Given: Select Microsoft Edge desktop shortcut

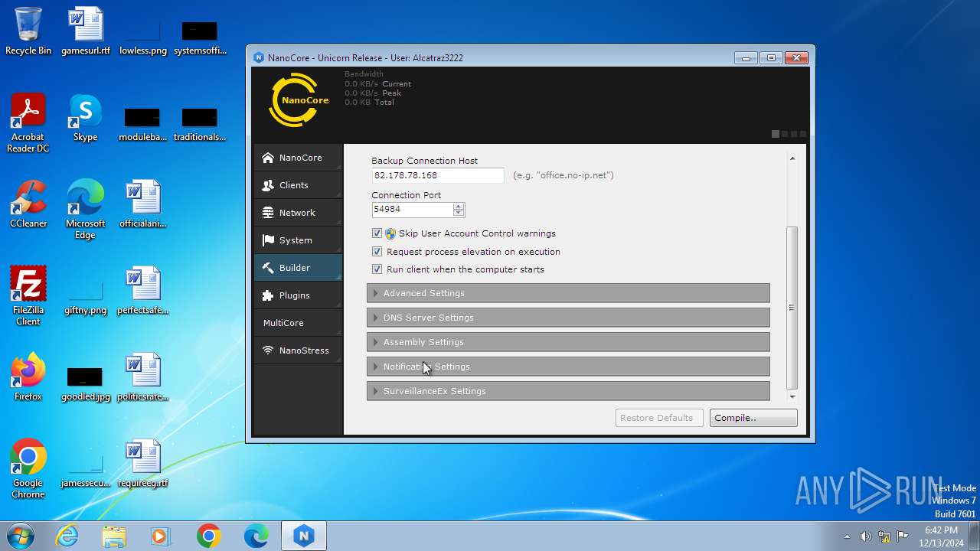Looking at the screenshot, I should 86,210.
